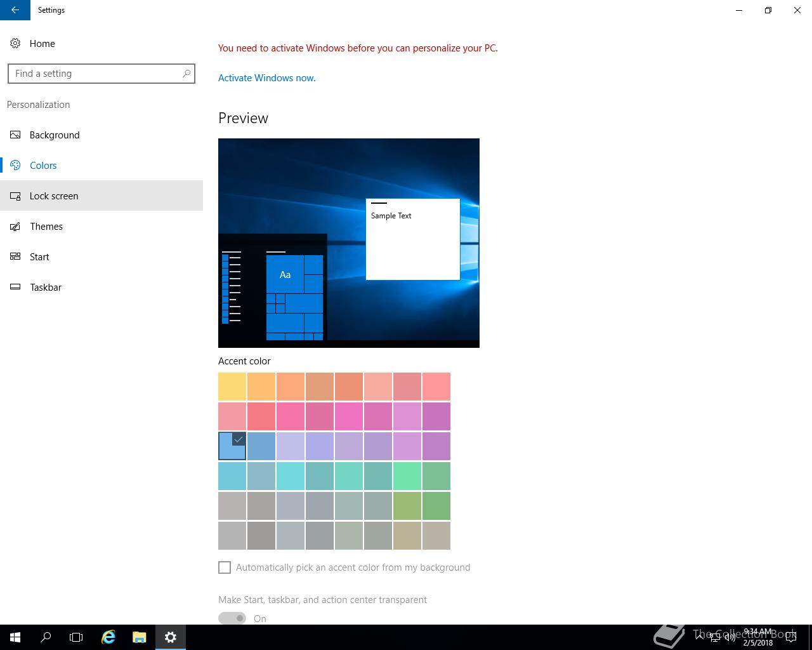This screenshot has height=650, width=812.
Task: Select tan swatch in last row
Action: click(407, 535)
